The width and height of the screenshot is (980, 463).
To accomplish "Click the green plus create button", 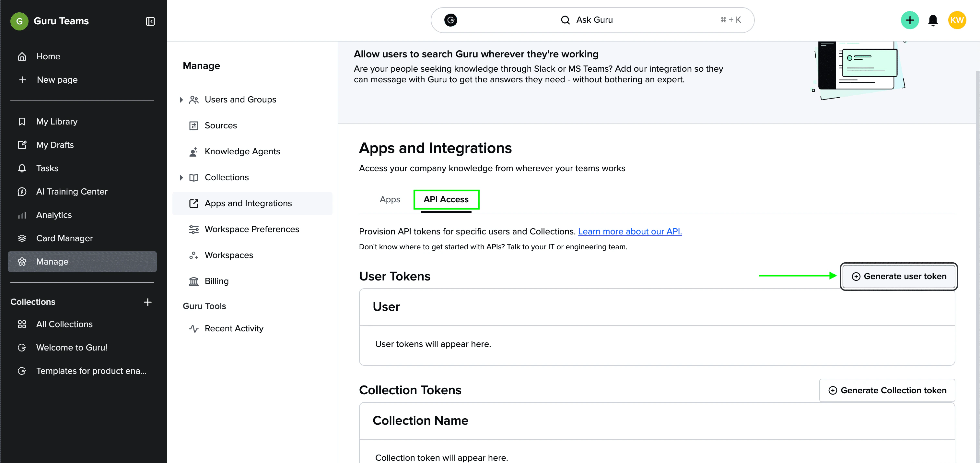I will 910,20.
